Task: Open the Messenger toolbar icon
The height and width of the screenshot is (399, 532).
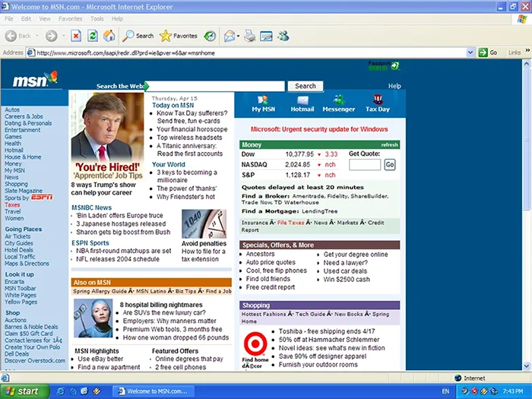Action: pyautogui.click(x=283, y=36)
